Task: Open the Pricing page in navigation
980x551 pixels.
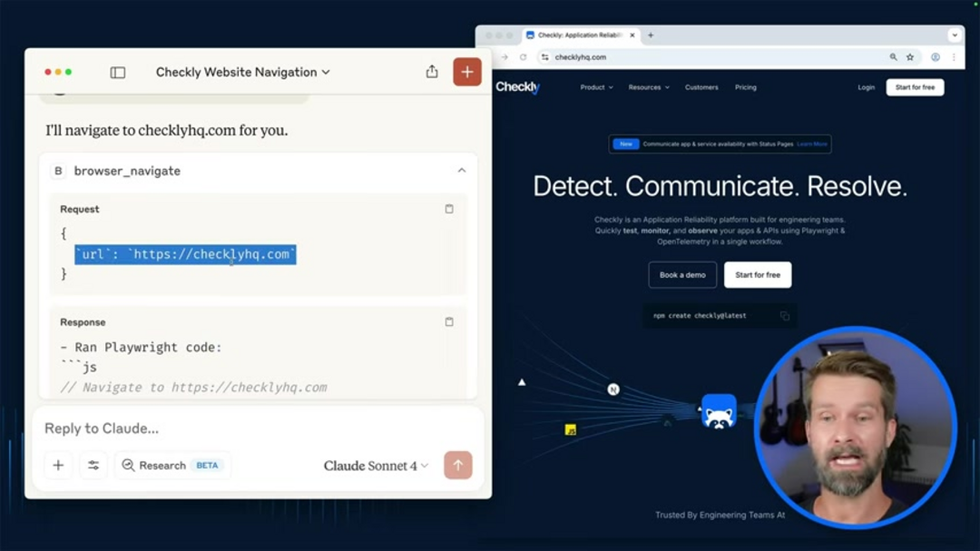Action: click(x=745, y=88)
